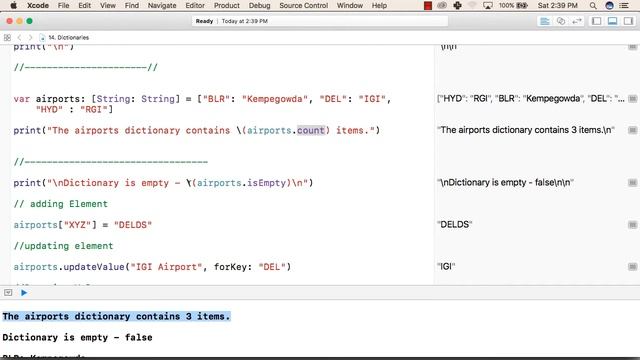The height and width of the screenshot is (360, 640).
Task: Switch to the Standard editor
Action: tap(545, 21)
